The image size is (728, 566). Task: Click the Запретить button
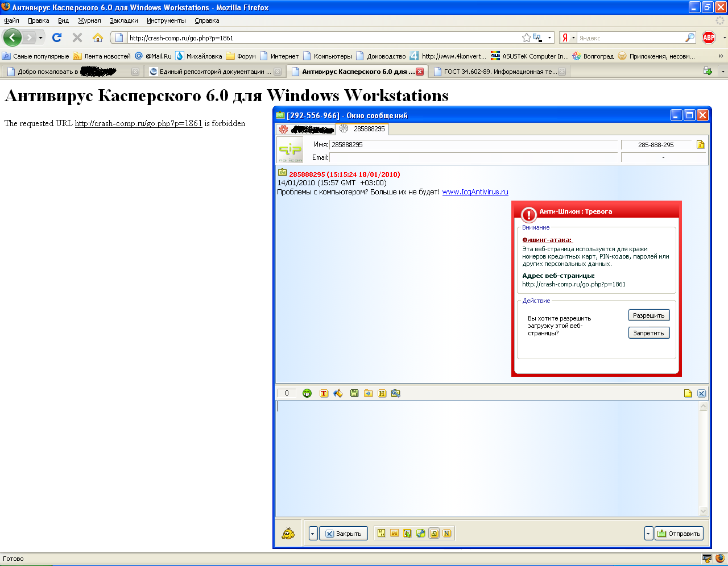point(648,333)
